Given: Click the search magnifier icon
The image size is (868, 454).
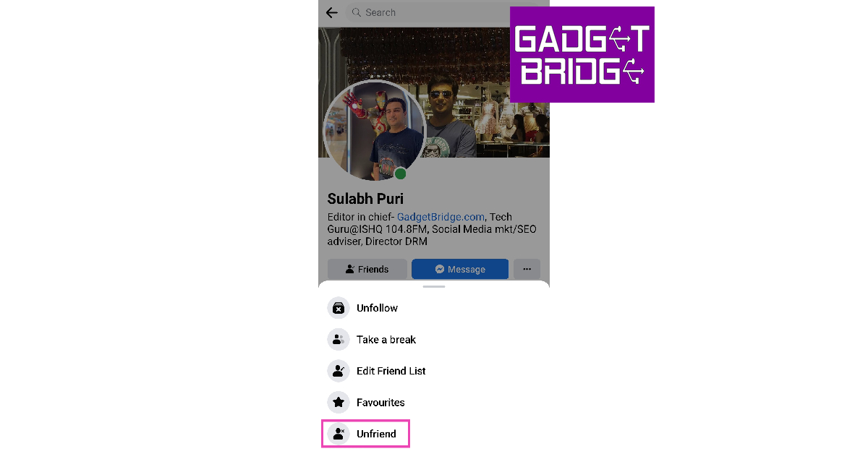Looking at the screenshot, I should click(356, 12).
